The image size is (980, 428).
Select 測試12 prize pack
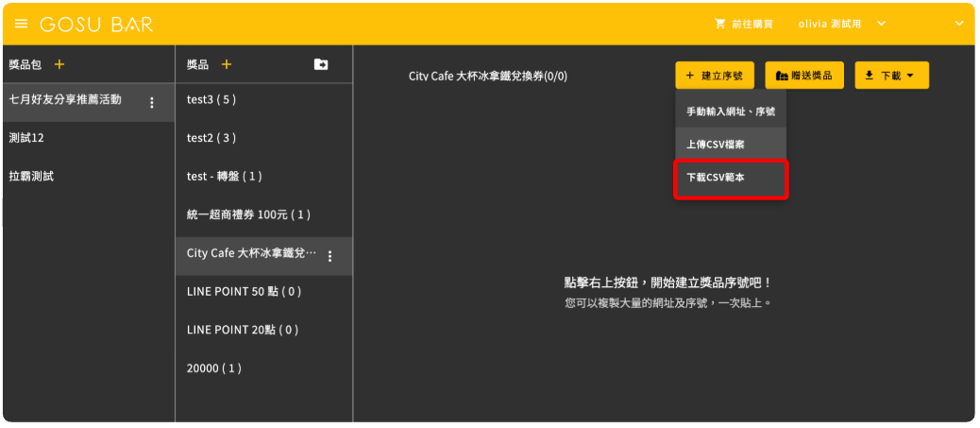coord(89,138)
